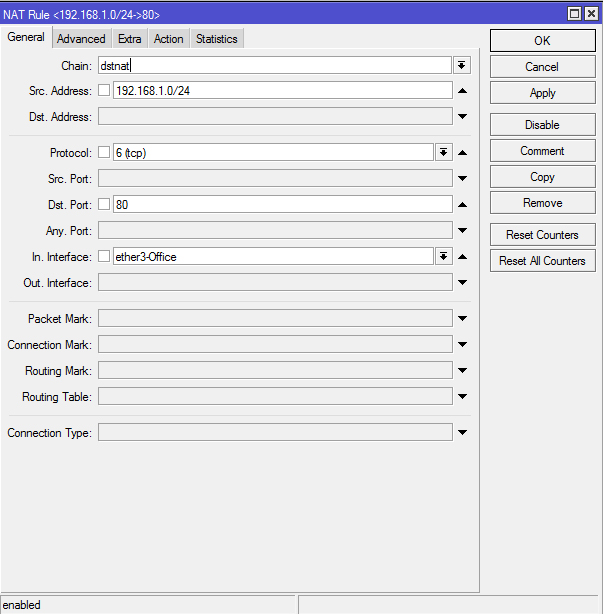The image size is (603, 614).
Task: Toggle the In. Interface invert checkbox
Action: pos(104,256)
